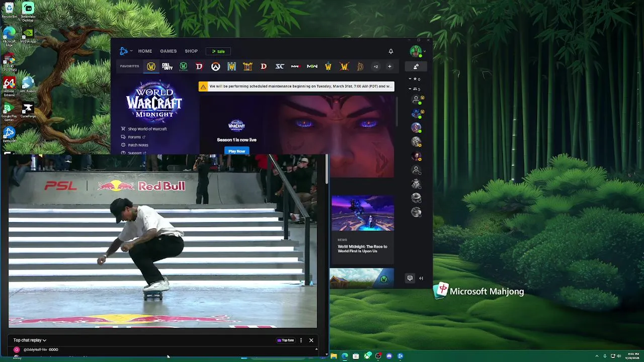Open Edge from the taskbar

345,356
